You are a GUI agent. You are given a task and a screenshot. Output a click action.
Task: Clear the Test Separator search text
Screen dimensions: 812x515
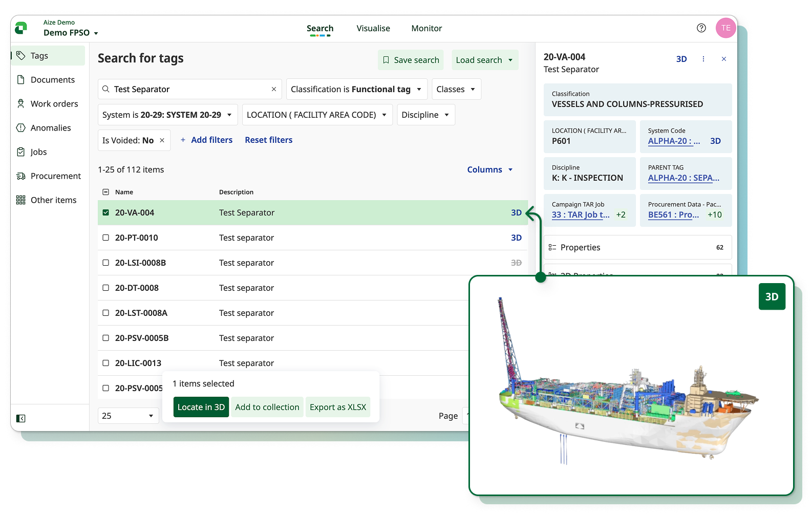274,89
